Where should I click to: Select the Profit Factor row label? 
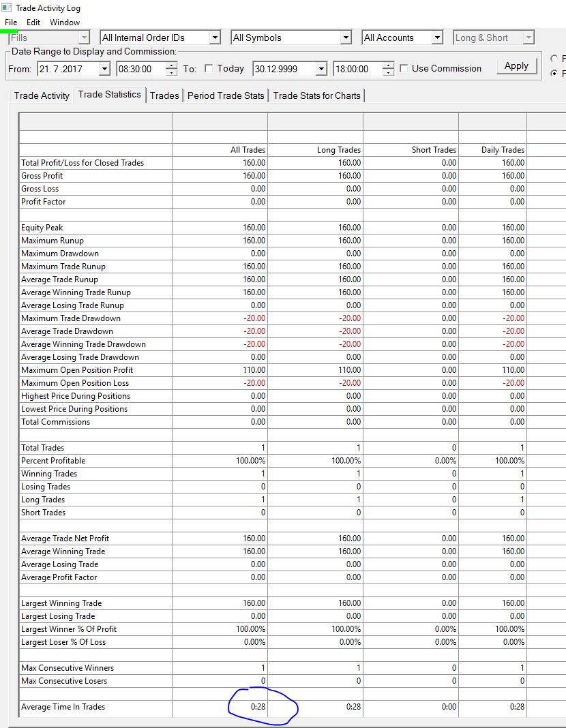(43, 202)
